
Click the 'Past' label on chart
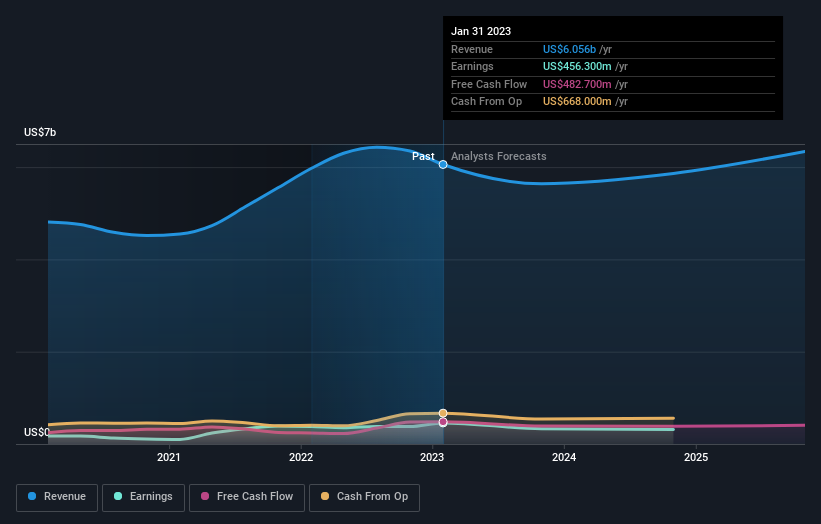pos(423,157)
